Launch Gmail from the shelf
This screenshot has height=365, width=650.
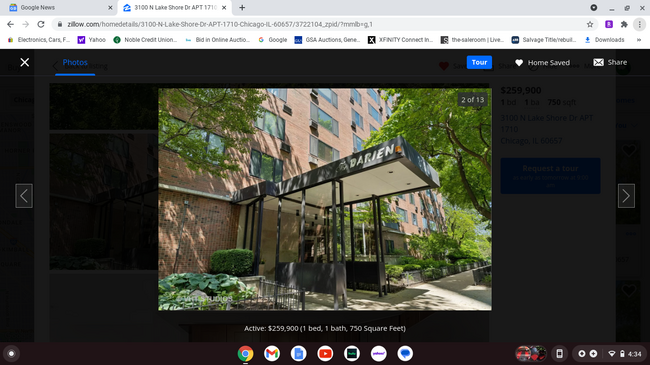[x=272, y=353]
